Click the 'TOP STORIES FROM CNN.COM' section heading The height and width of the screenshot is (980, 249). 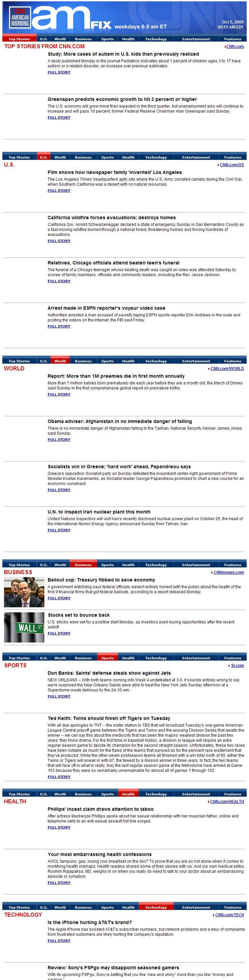[45, 46]
